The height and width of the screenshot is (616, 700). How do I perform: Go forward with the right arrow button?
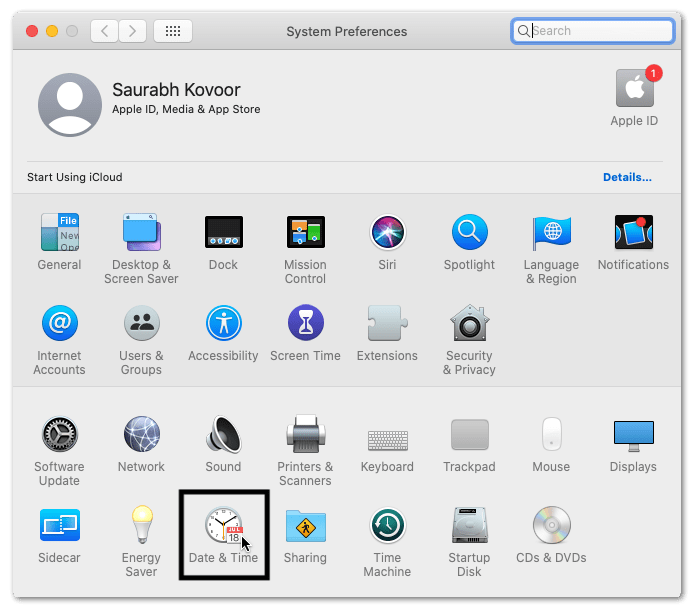click(133, 31)
